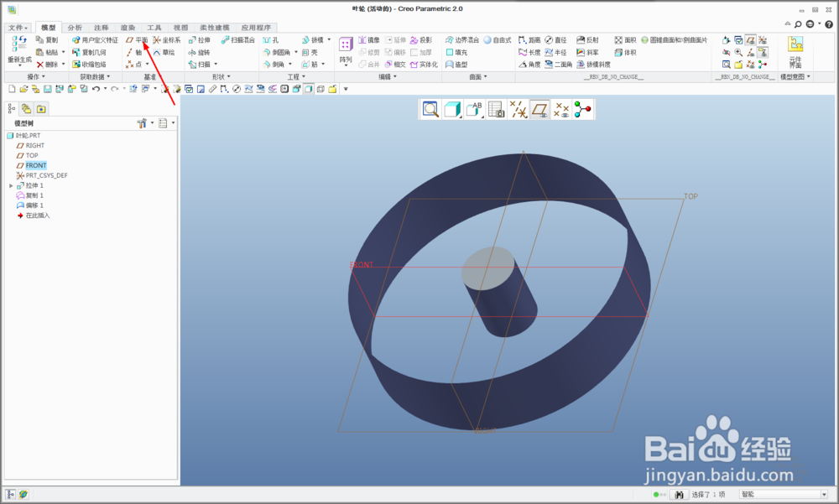Select the 坐标系 coordinate system tool

point(166,40)
